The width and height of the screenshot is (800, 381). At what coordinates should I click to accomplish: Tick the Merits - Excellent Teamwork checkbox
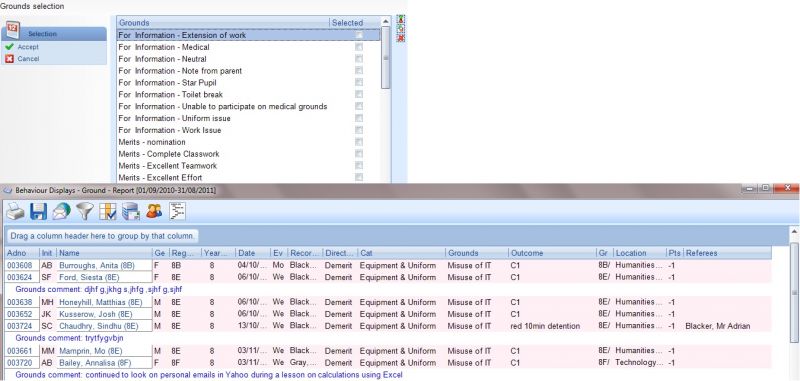pyautogui.click(x=359, y=165)
